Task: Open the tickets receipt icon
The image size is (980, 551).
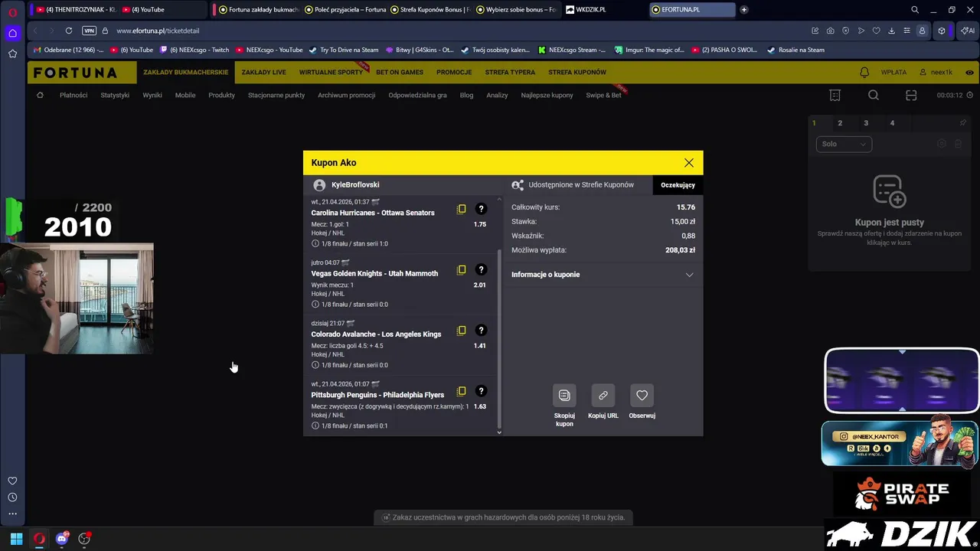Action: point(835,95)
